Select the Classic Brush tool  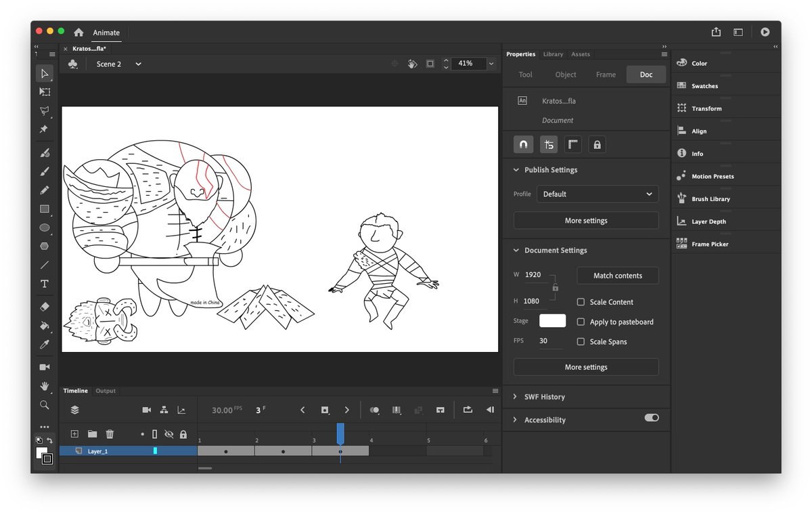45,171
